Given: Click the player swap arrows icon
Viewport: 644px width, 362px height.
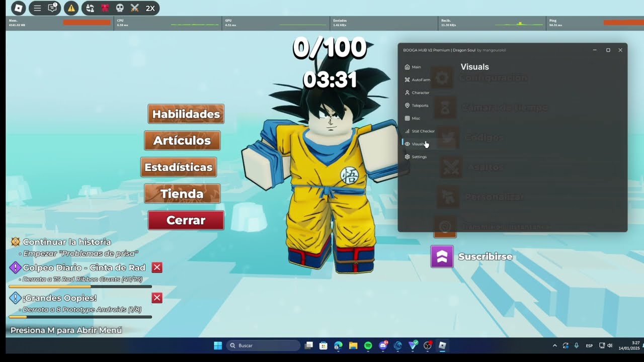Looking at the screenshot, I should click(x=90, y=8).
